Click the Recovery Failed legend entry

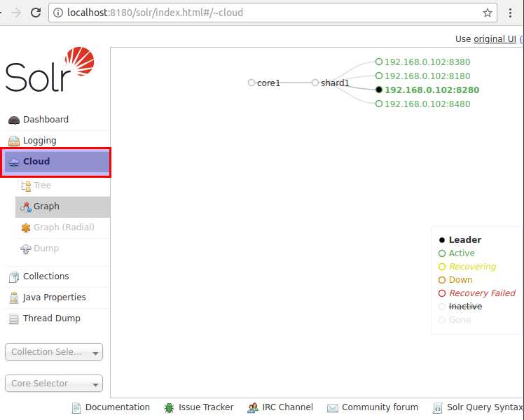pyautogui.click(x=477, y=293)
